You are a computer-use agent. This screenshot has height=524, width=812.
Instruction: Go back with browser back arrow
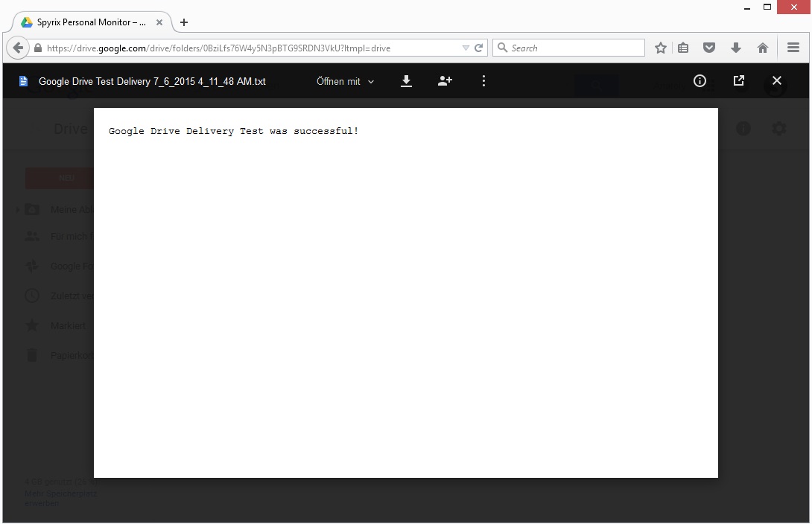click(x=18, y=48)
